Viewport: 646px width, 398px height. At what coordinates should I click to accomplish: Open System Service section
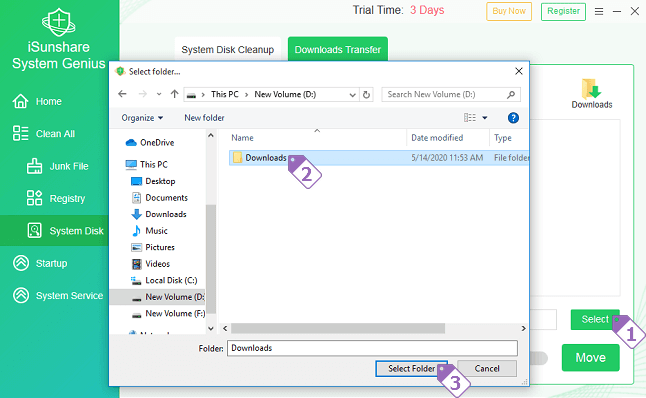pos(69,296)
